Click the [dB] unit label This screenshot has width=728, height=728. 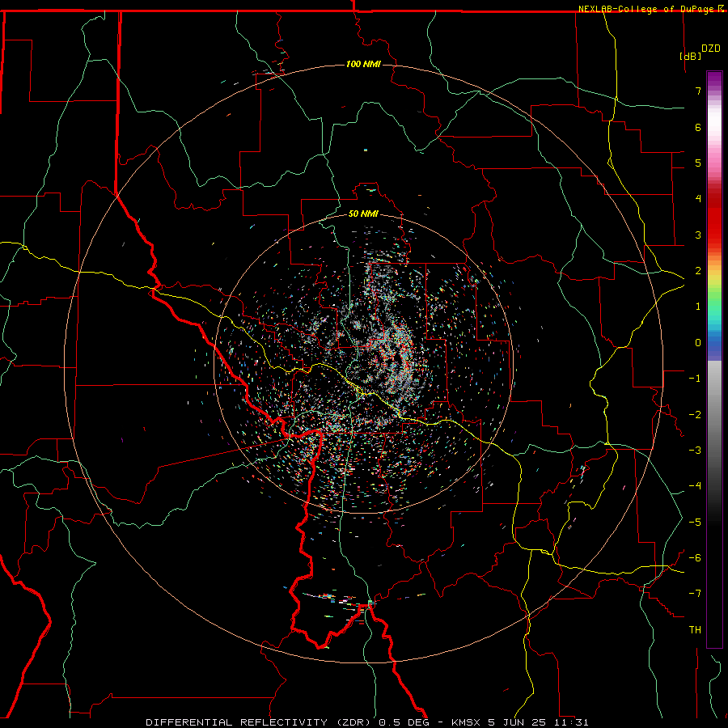pyautogui.click(x=691, y=56)
